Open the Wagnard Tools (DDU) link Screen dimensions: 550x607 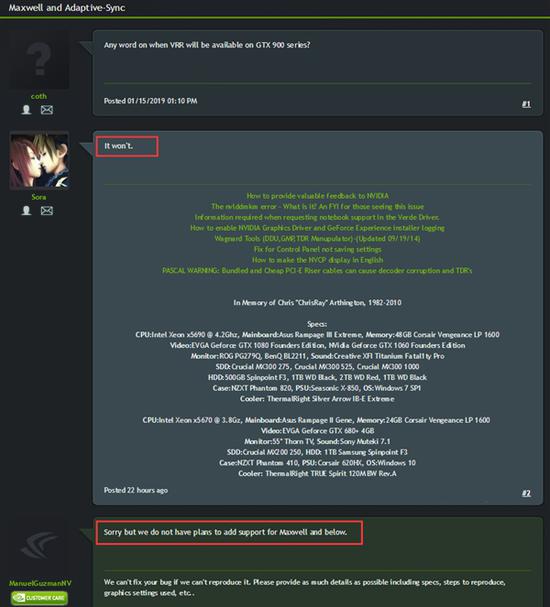click(x=317, y=238)
